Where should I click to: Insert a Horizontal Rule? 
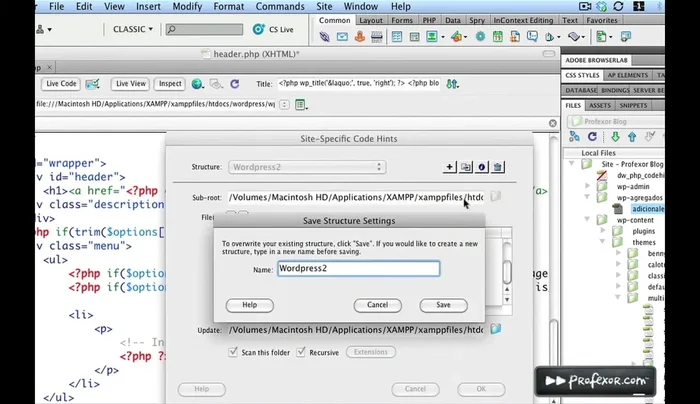tap(377, 37)
